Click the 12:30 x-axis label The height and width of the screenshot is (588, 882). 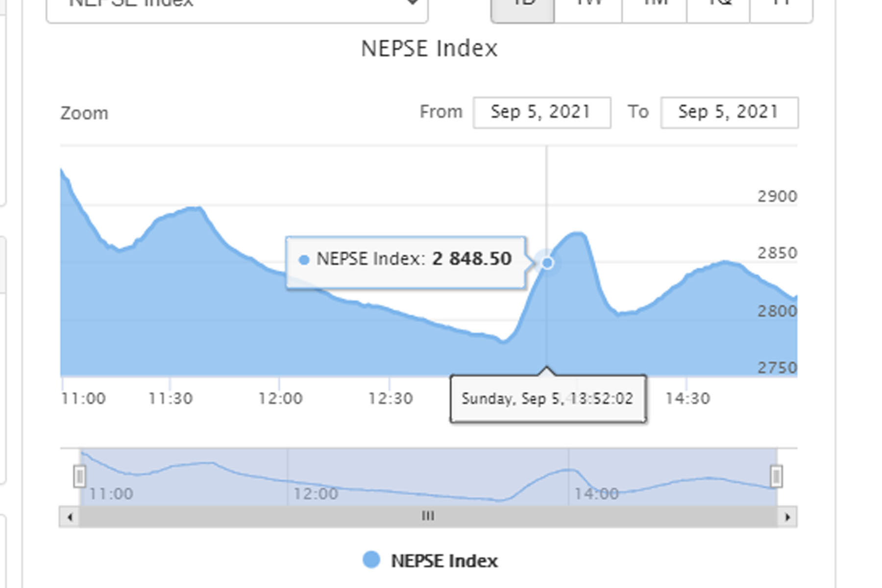[391, 398]
